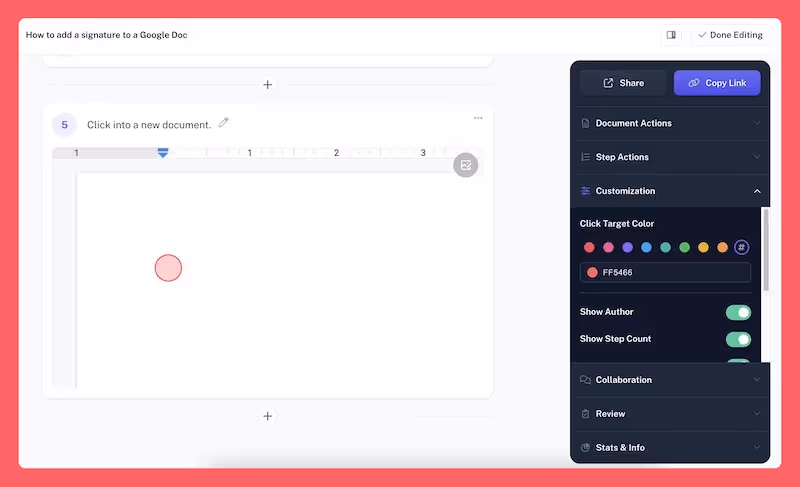800x487 pixels.
Task: Click the Collaboration chat icon
Action: 585,379
